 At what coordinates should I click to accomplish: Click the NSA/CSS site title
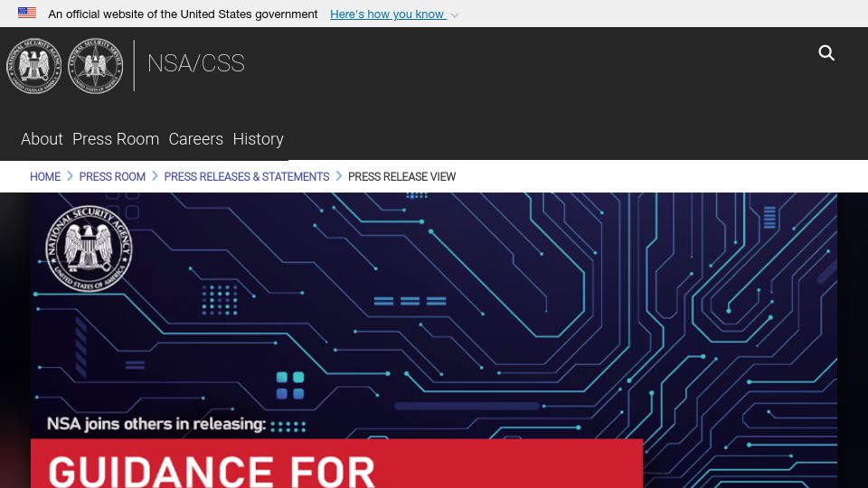pos(196,63)
